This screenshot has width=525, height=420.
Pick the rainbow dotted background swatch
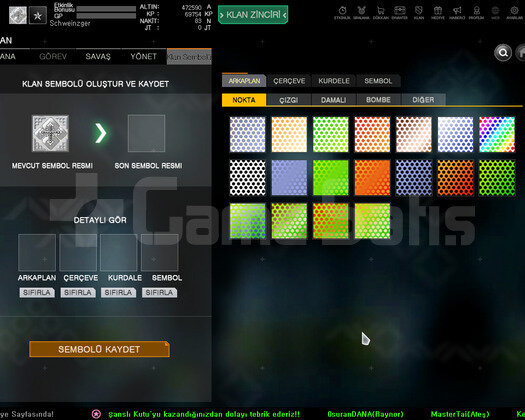coord(497,134)
